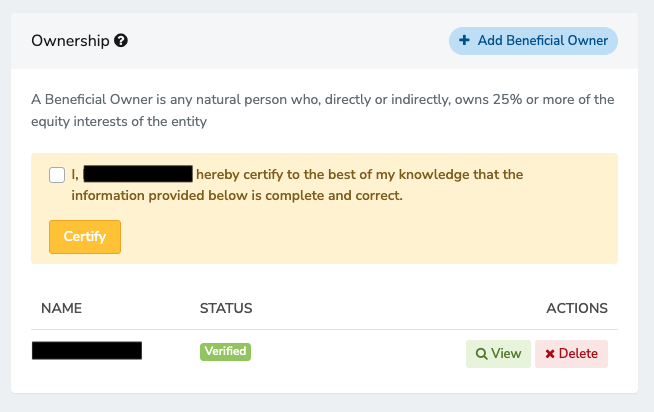
Task: Delete the listed beneficial owner
Action: (571, 354)
